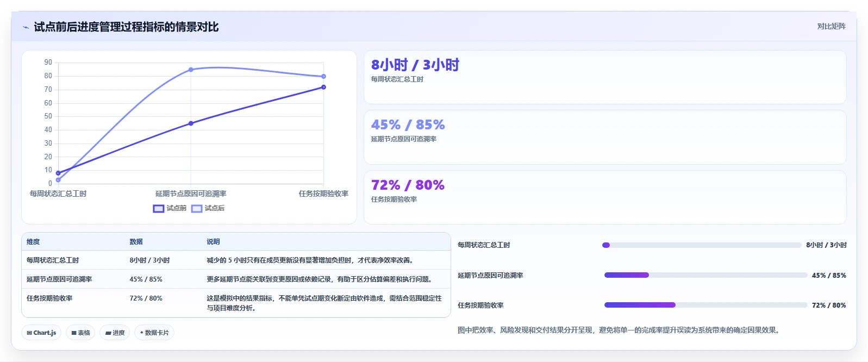Screen dimensions: 868x362
Task: Click table value 72% / 80%
Action: (x=146, y=298)
